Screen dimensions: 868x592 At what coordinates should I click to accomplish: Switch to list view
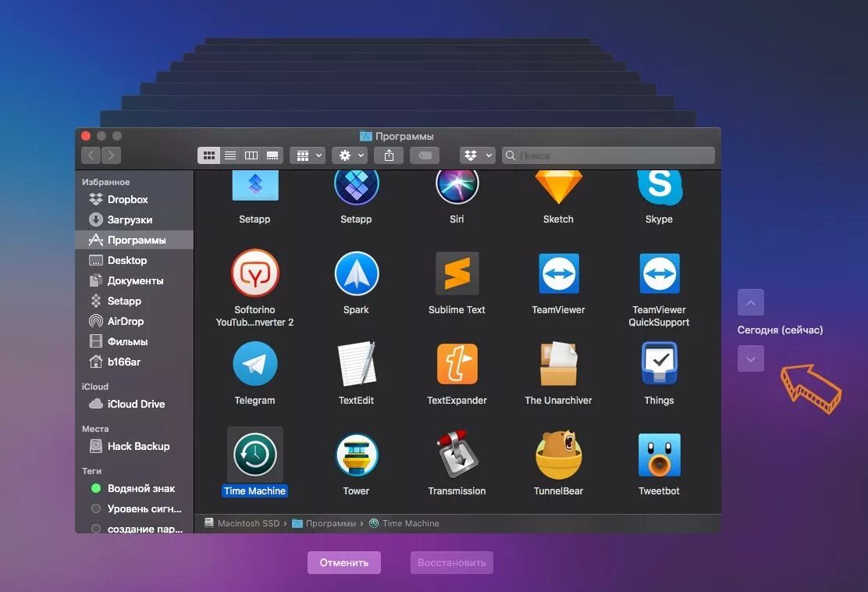pyautogui.click(x=230, y=155)
